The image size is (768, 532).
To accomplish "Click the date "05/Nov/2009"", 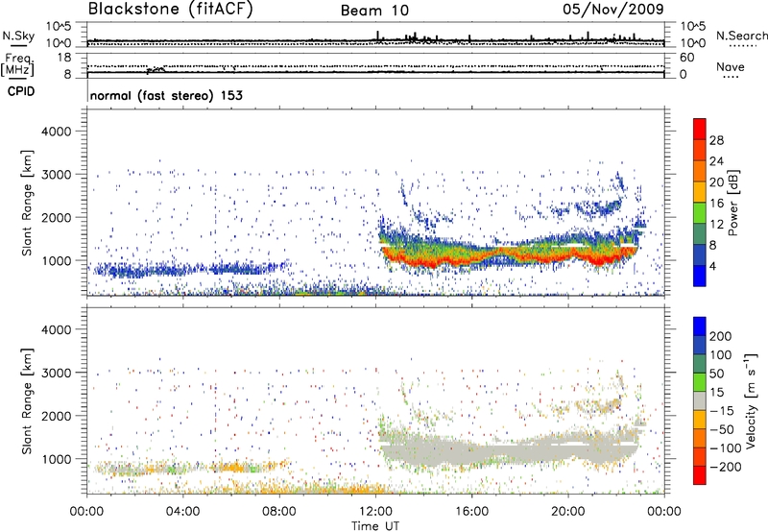I will 613,9.
